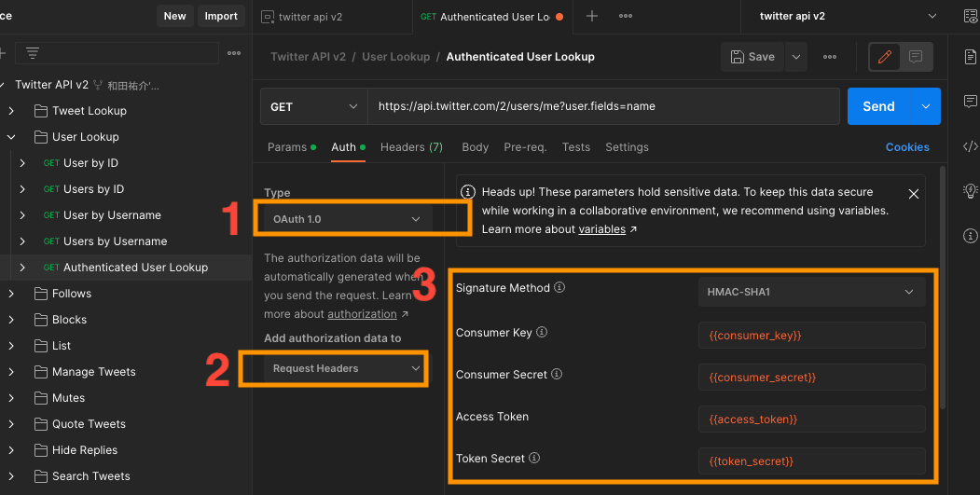
Task: Click the request URL input field
Action: [x=603, y=107]
